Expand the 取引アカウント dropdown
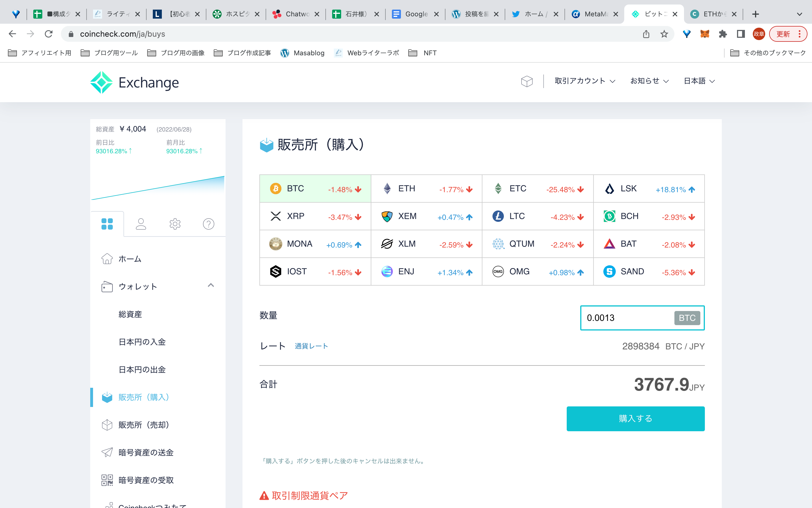Viewport: 812px width, 508px height. click(585, 81)
